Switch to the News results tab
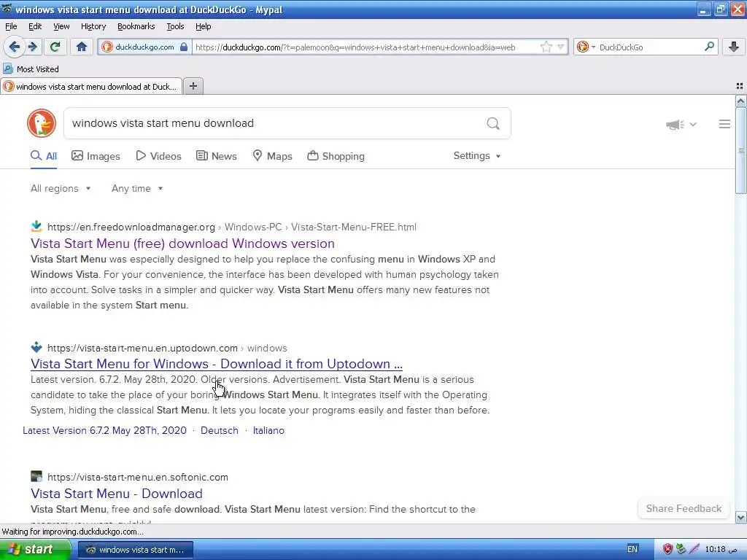Image resolution: width=747 pixels, height=560 pixels. tap(217, 156)
